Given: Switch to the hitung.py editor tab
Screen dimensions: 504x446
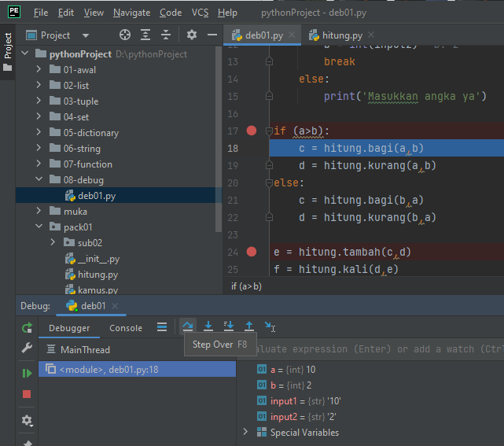Looking at the screenshot, I should (342, 35).
